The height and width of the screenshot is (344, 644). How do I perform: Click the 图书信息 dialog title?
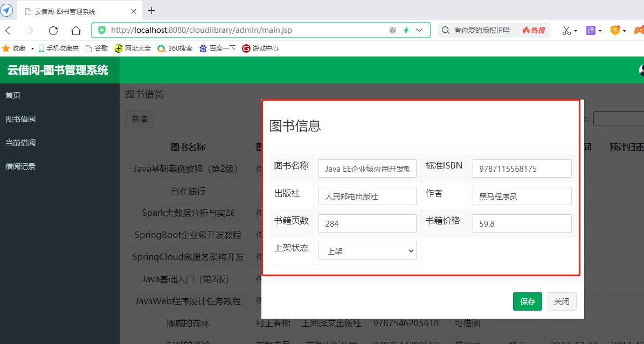[x=295, y=125]
